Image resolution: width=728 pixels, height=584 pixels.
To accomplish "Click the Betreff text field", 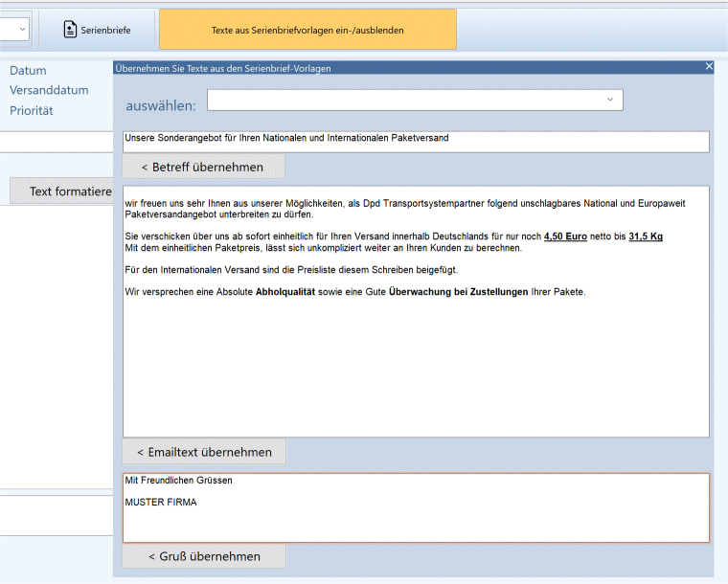I will 416,142.
